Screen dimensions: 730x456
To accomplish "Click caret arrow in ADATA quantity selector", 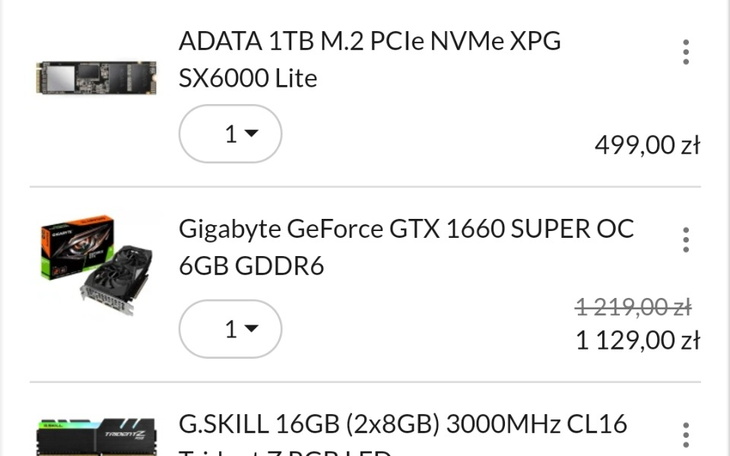I will 251,133.
